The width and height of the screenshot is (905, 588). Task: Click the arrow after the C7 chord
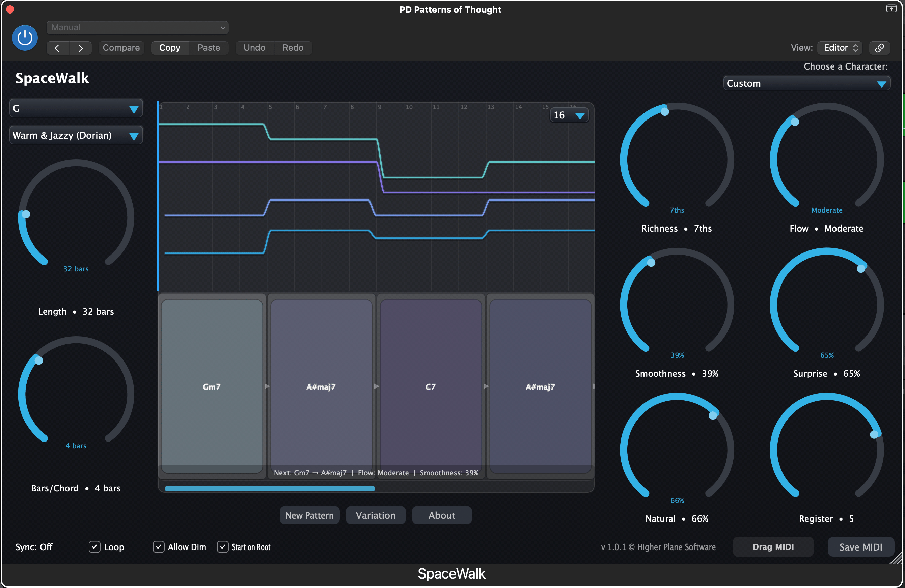[486, 386]
